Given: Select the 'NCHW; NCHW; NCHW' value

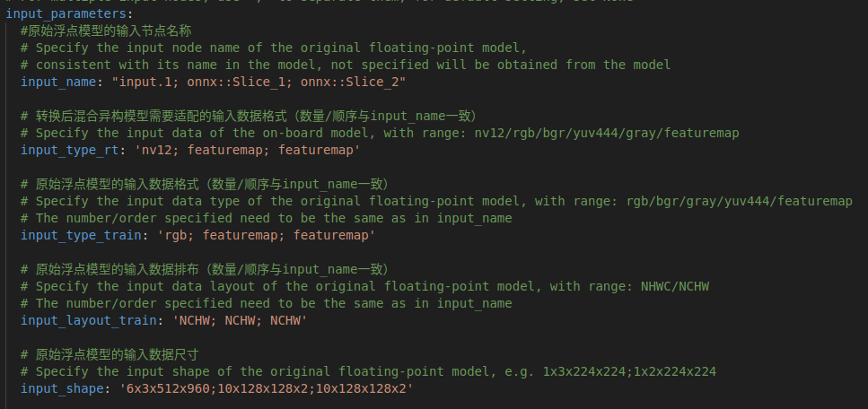Looking at the screenshot, I should click(x=243, y=320).
